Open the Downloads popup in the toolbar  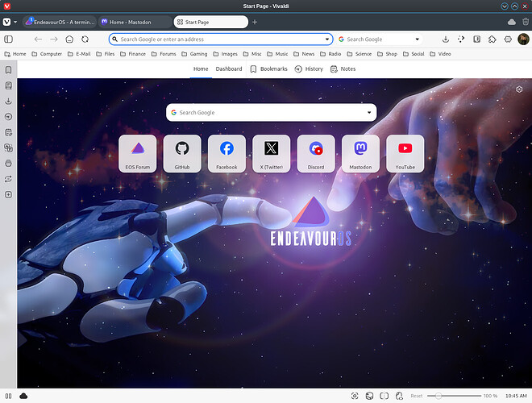[446, 39]
